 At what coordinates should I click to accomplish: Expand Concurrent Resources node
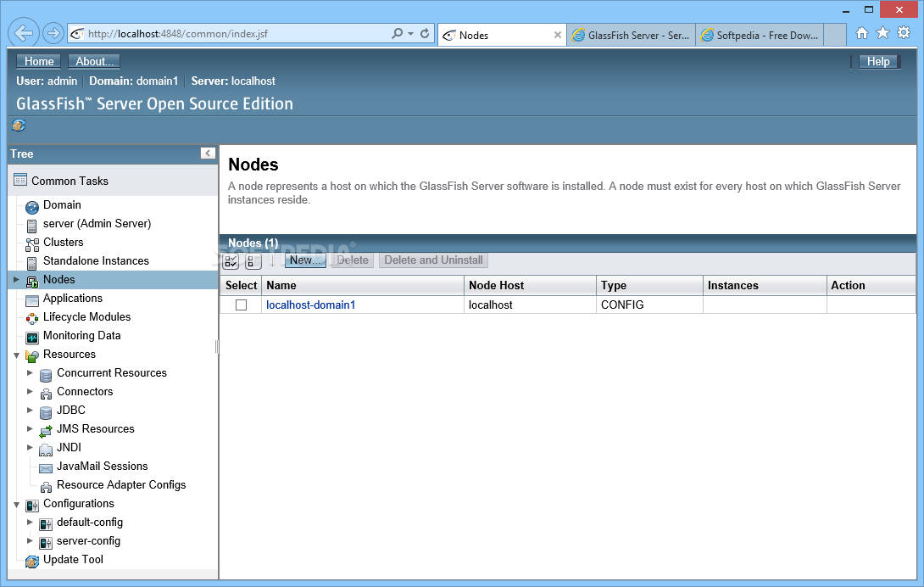coord(30,373)
